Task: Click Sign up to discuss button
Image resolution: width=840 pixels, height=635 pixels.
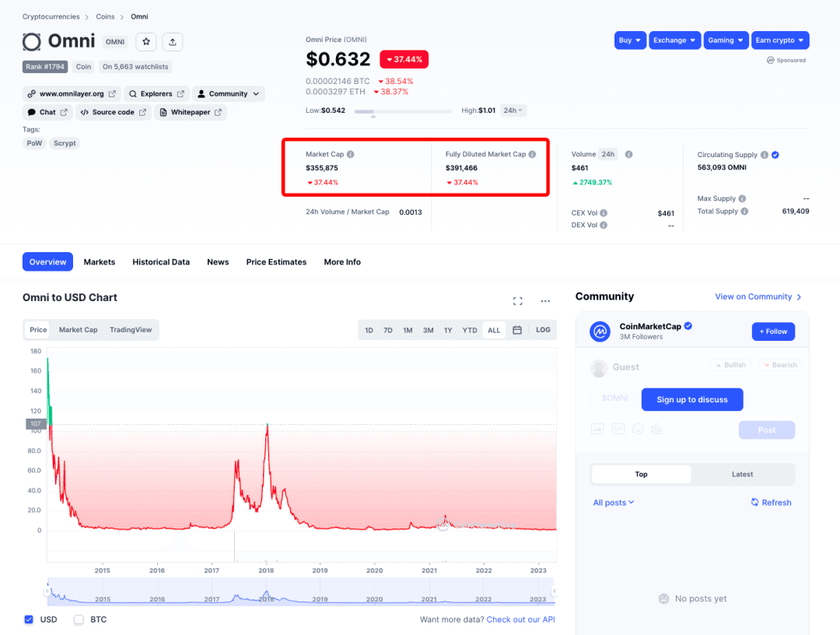Action: pos(692,400)
